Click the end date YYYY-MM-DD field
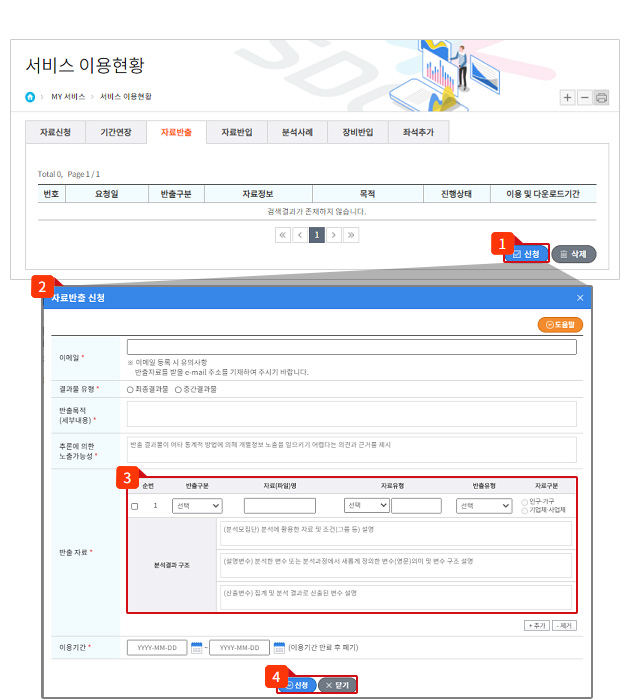 [x=240, y=647]
